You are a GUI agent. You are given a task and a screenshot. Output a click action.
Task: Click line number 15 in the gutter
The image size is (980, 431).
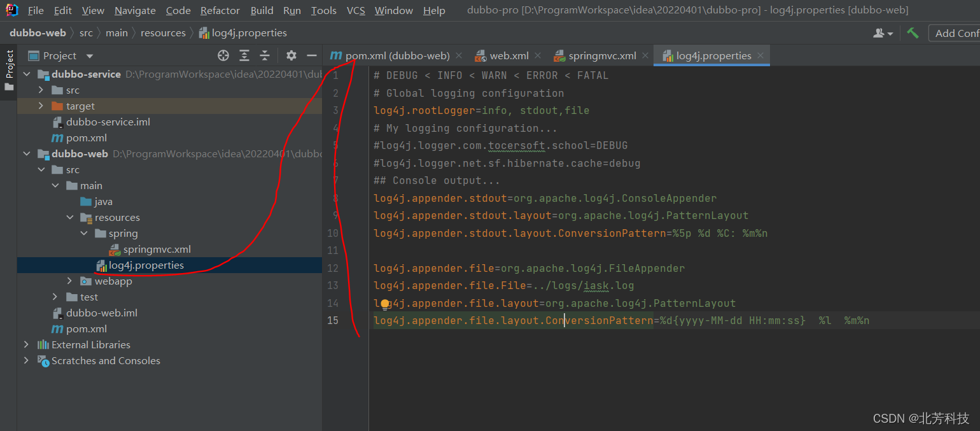click(333, 320)
